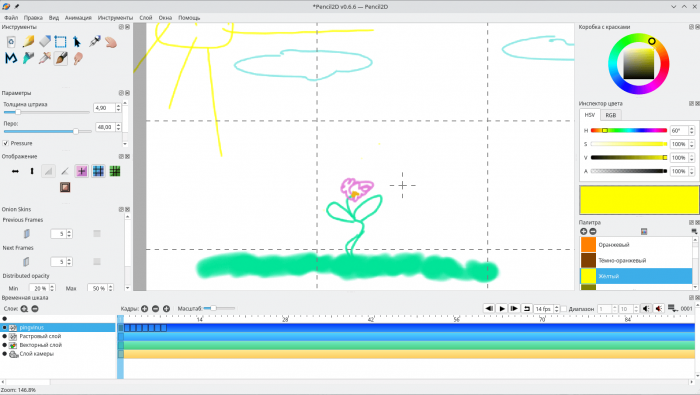Play the animation
Viewport: 700px width, 395px height.
(x=502, y=309)
